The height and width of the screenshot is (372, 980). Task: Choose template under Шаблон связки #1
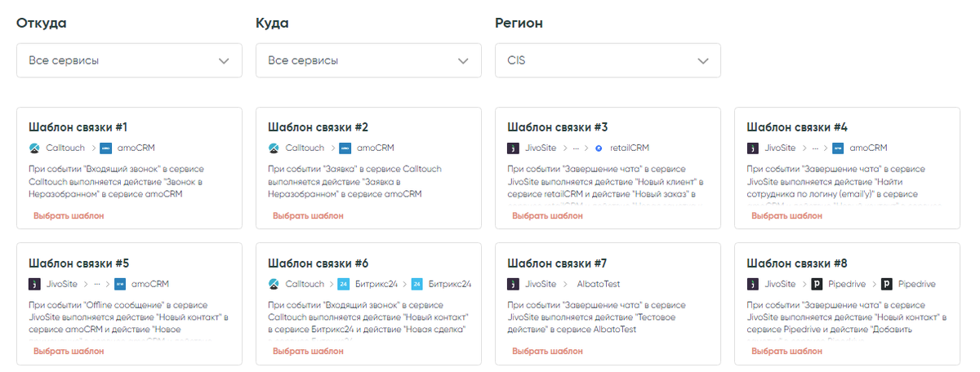(69, 215)
